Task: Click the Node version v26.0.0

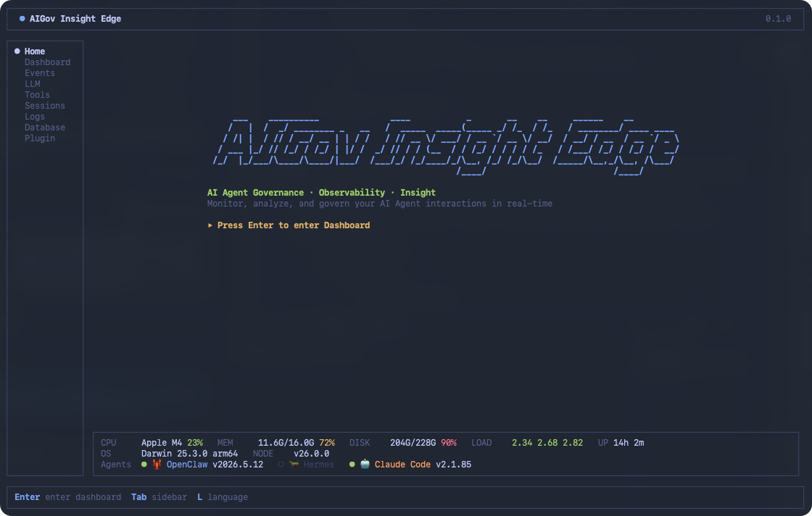Action: point(311,454)
